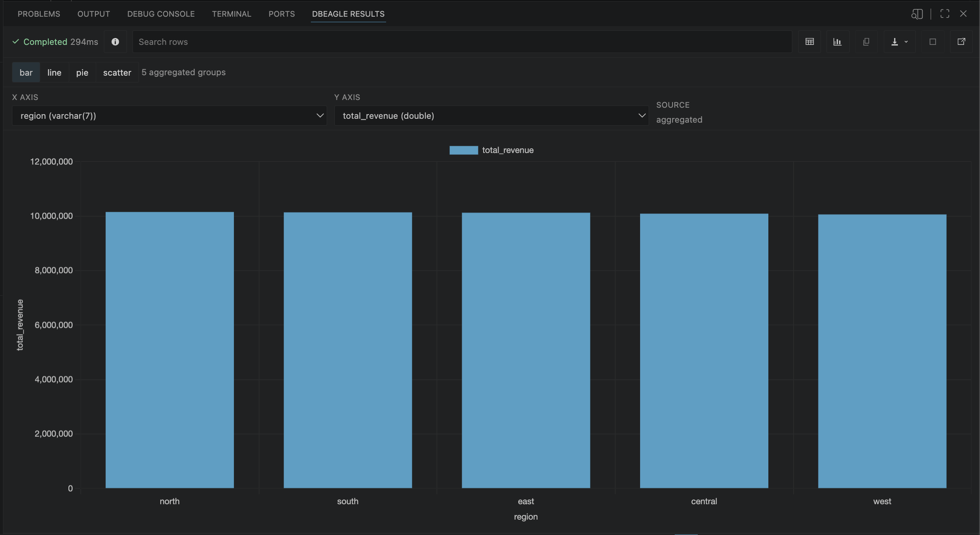The image size is (980, 535).
Task: Select the line chart type
Action: pyautogui.click(x=54, y=72)
